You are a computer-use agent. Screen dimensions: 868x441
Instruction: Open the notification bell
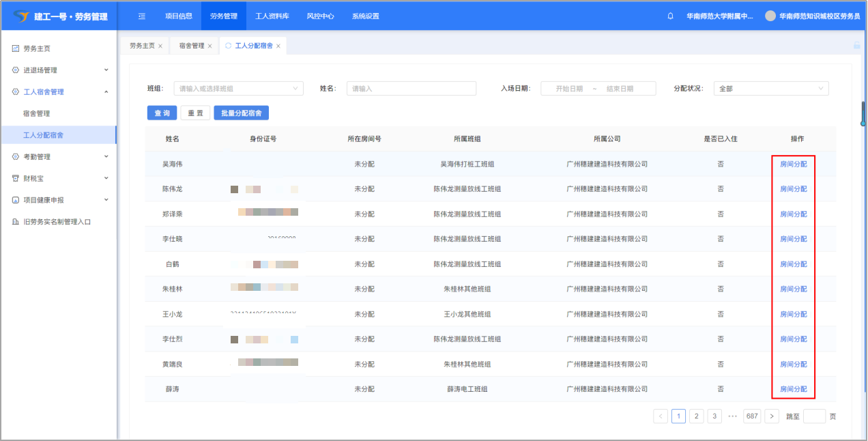click(670, 16)
